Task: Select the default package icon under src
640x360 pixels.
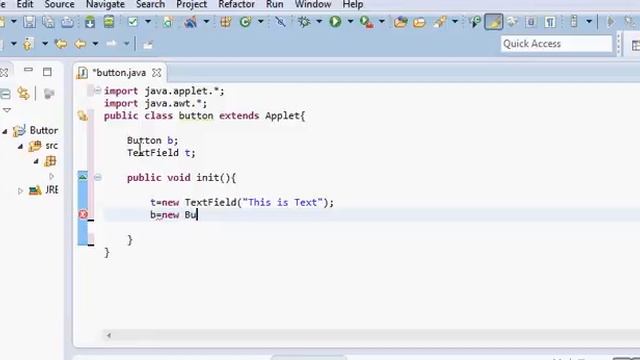Action: tap(50, 161)
